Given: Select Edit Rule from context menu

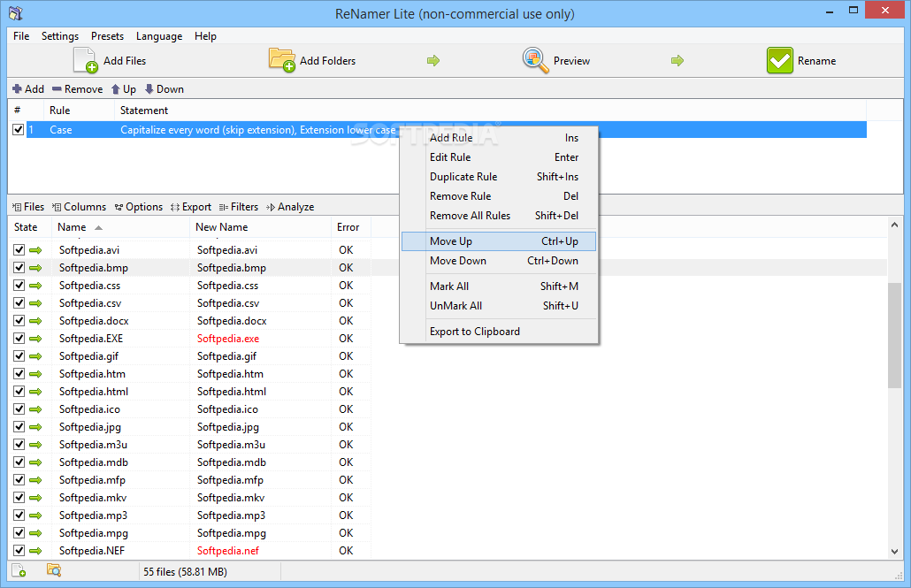Looking at the screenshot, I should click(499, 157).
